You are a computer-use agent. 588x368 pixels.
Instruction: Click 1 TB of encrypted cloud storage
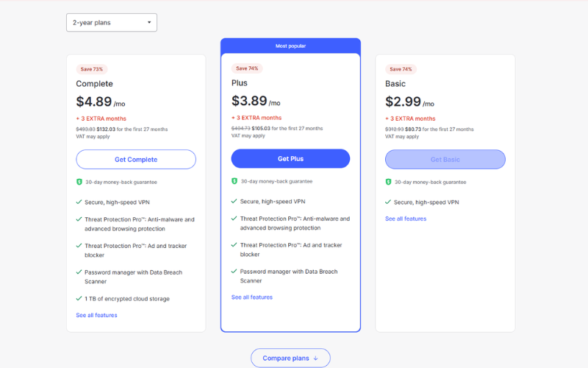[126, 299]
